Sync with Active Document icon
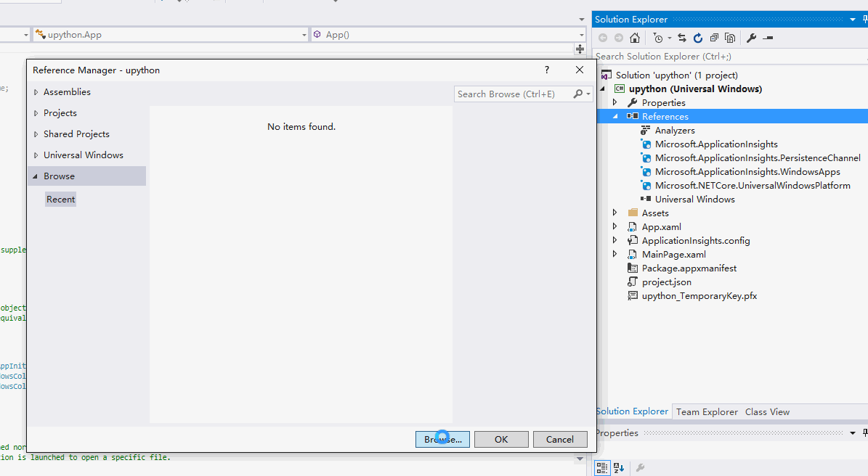The height and width of the screenshot is (476, 868). (682, 38)
